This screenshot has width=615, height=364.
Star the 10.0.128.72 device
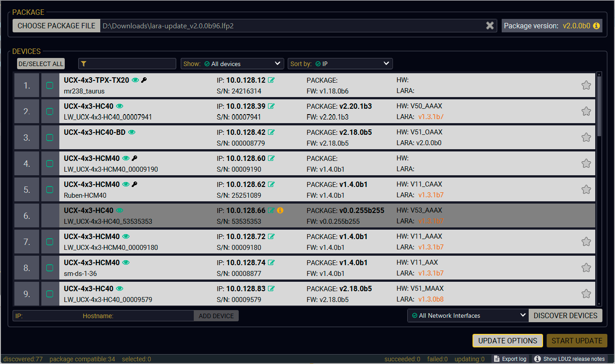pos(586,241)
